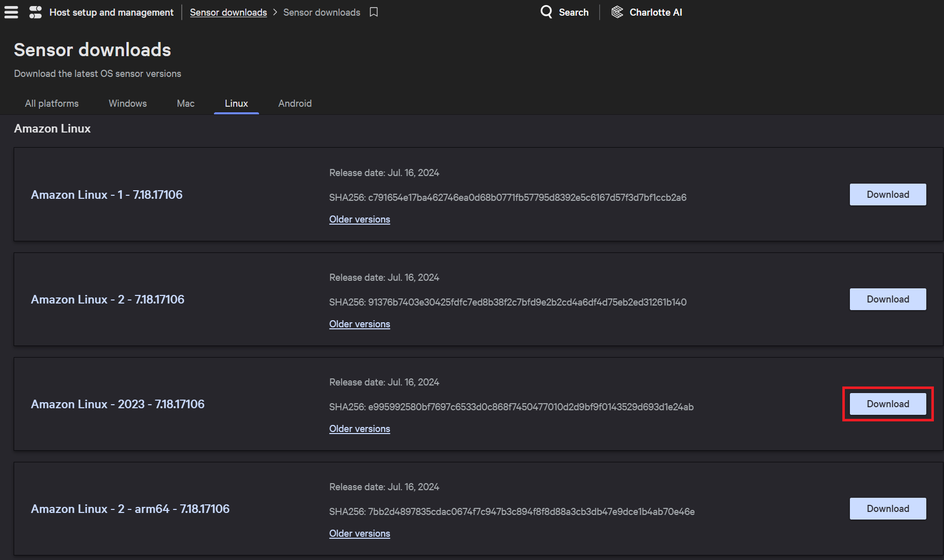Switch to the Android tab
944x560 pixels.
coord(295,103)
